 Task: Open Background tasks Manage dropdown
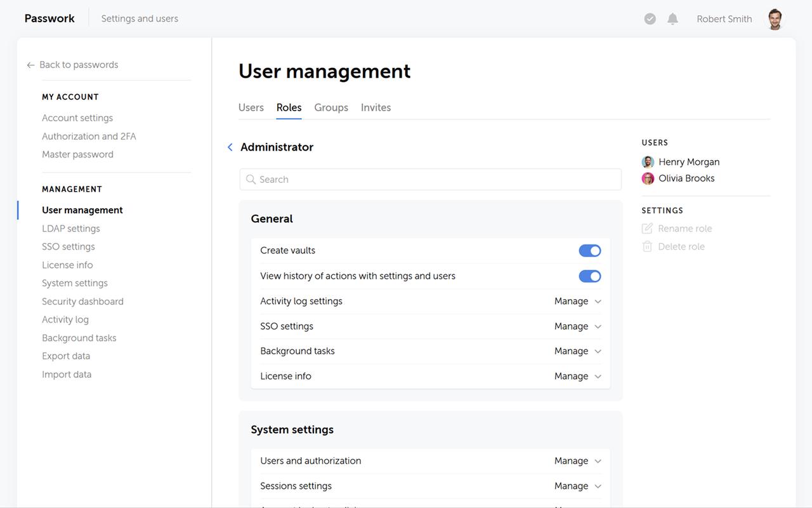577,351
